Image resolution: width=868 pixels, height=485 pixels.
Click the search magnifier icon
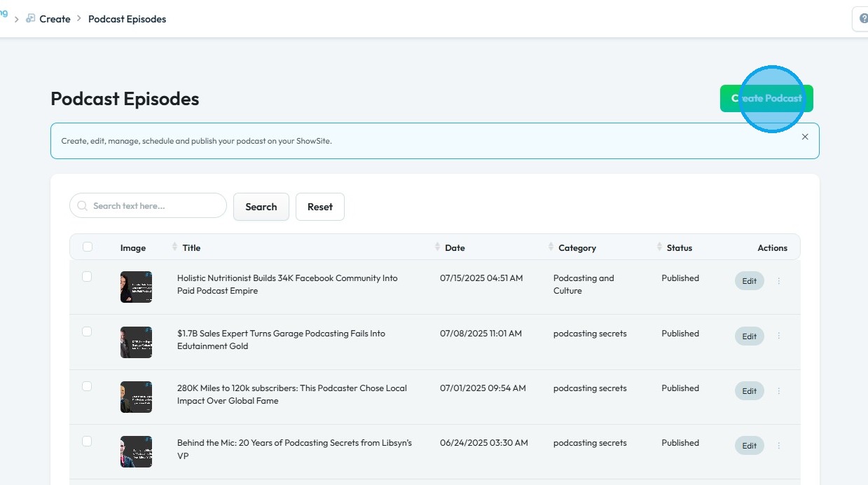coord(83,206)
